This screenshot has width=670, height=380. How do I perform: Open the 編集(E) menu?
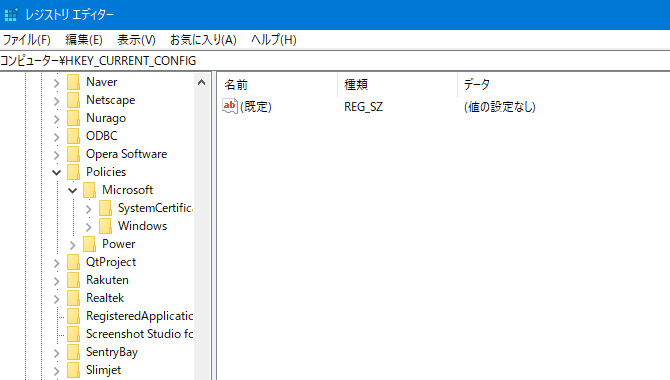[x=84, y=40]
